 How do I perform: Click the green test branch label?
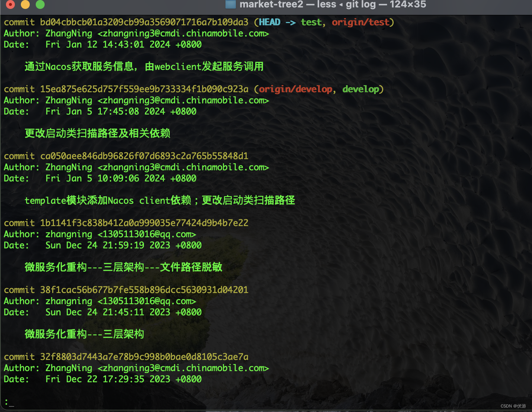(311, 22)
